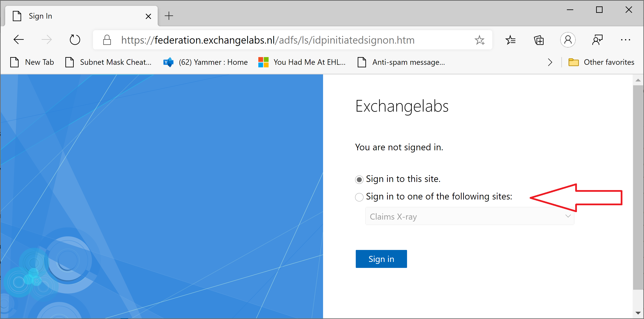
Task: Add this page to favorites star
Action: click(x=479, y=40)
